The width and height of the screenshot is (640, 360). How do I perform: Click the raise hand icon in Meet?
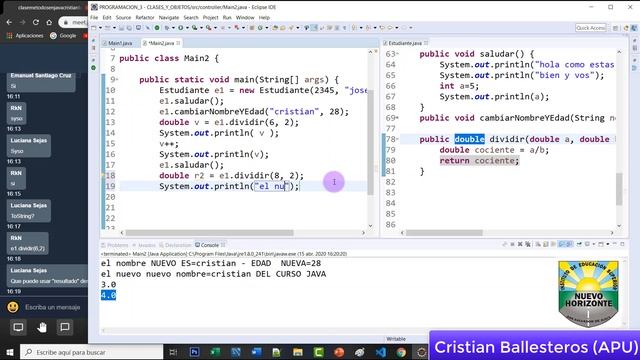click(x=42, y=327)
